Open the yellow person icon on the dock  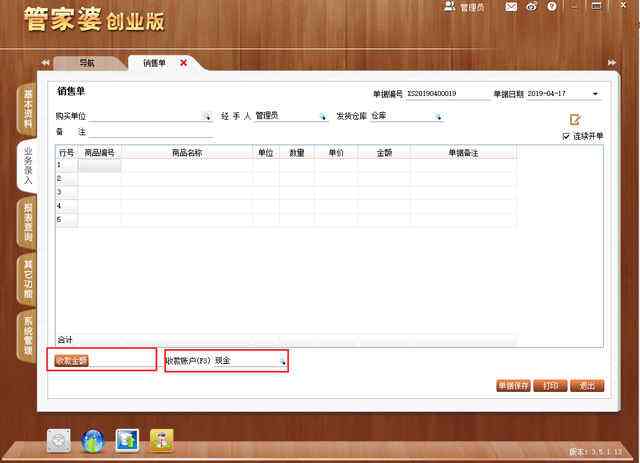coord(162,440)
